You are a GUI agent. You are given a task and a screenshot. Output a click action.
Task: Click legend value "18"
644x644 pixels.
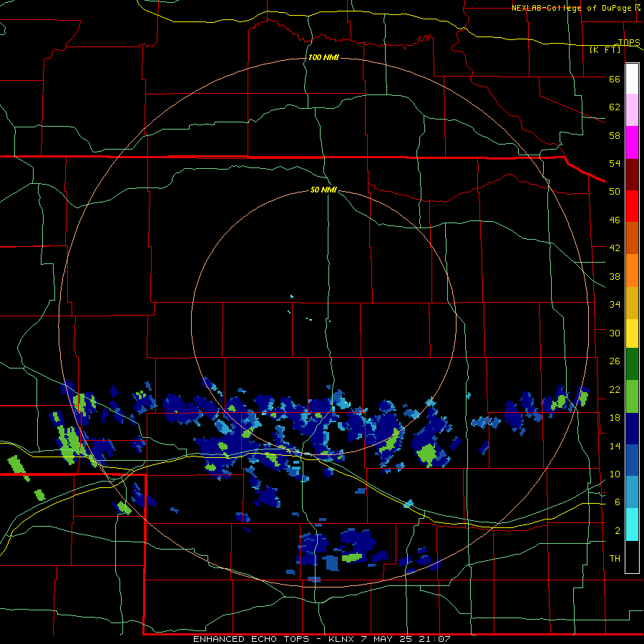click(x=615, y=418)
